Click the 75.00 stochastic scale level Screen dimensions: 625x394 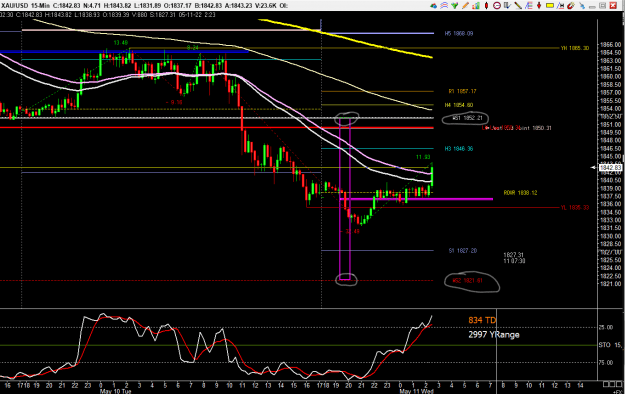tap(606, 362)
